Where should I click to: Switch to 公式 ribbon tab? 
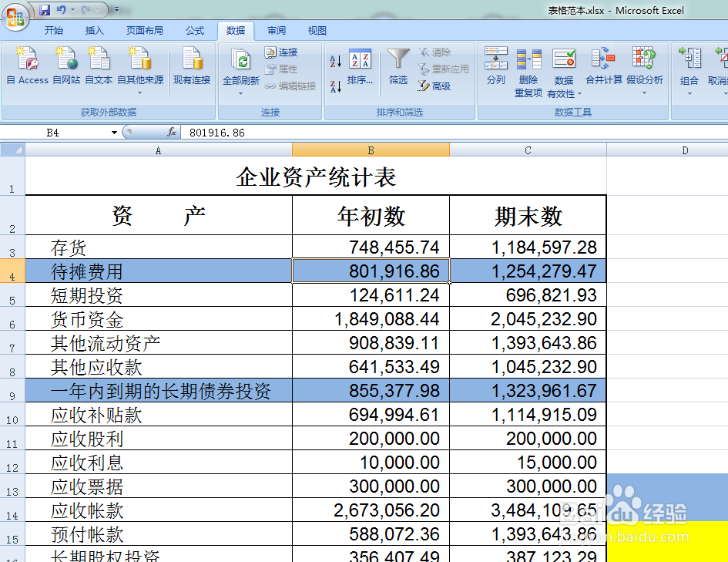pyautogui.click(x=195, y=31)
